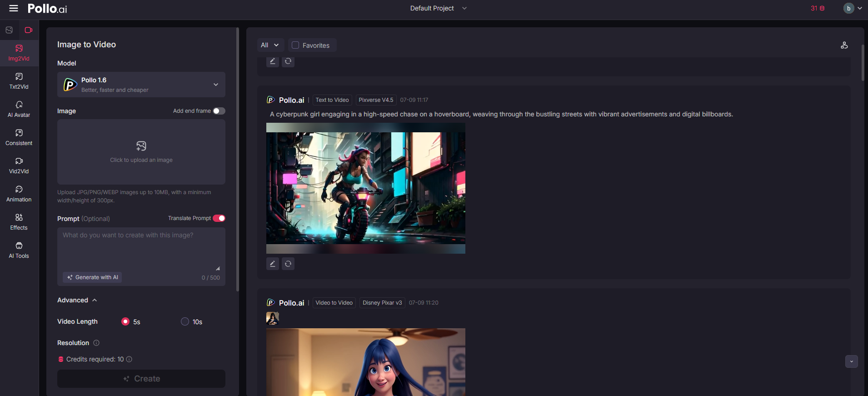Open the Img2Vid tool

click(x=19, y=53)
